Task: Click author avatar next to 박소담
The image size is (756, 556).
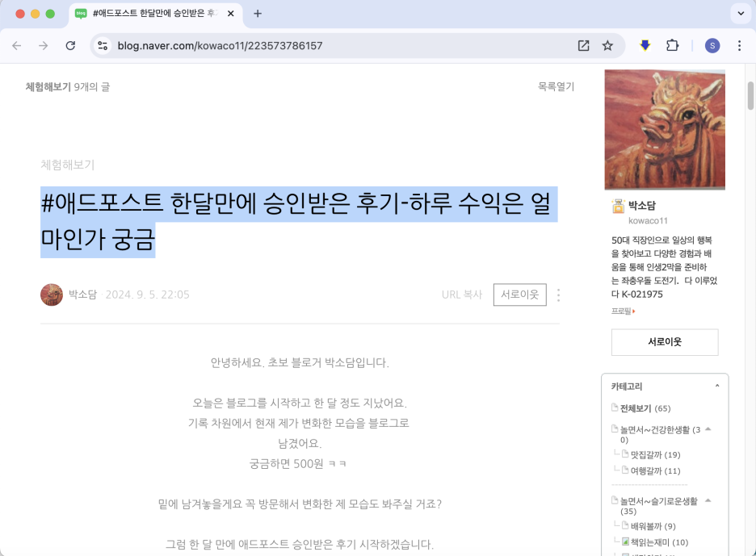Action: (52, 295)
